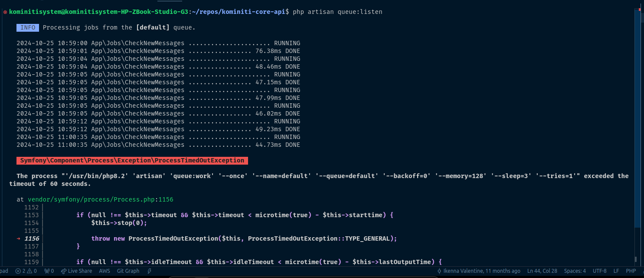Select file encoding UTF-8
Viewport: 644px width, 278px height.
coord(599,271)
